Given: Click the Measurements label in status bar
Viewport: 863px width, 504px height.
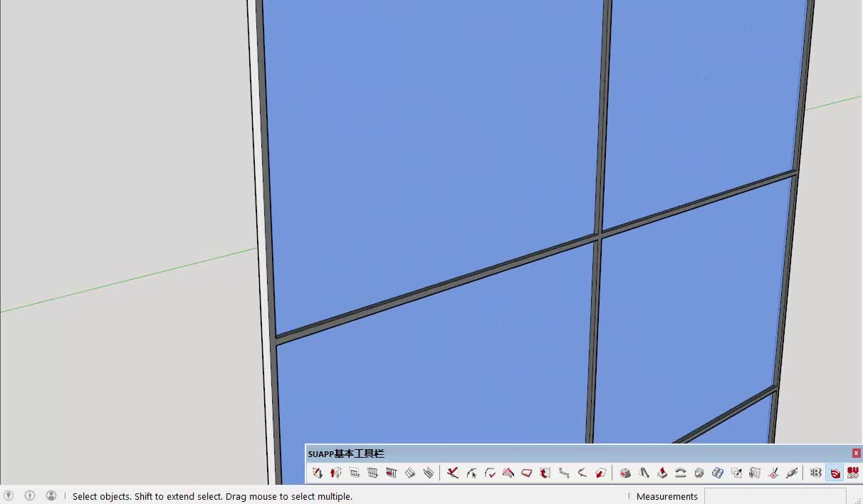Looking at the screenshot, I should coord(667,496).
